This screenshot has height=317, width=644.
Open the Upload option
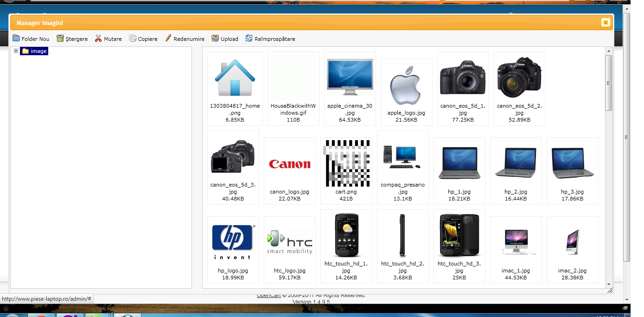point(225,39)
